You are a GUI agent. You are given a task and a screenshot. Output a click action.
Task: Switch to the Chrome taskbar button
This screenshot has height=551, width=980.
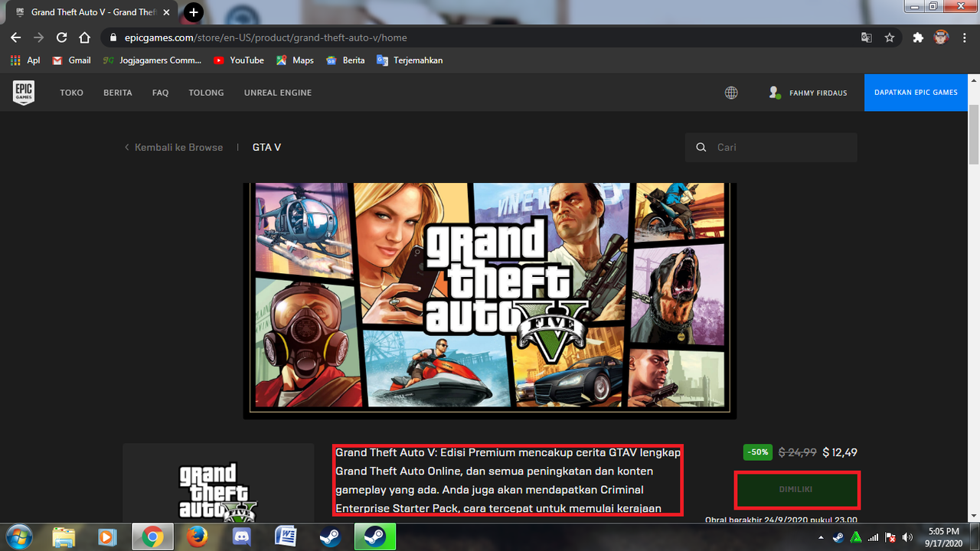coord(152,537)
